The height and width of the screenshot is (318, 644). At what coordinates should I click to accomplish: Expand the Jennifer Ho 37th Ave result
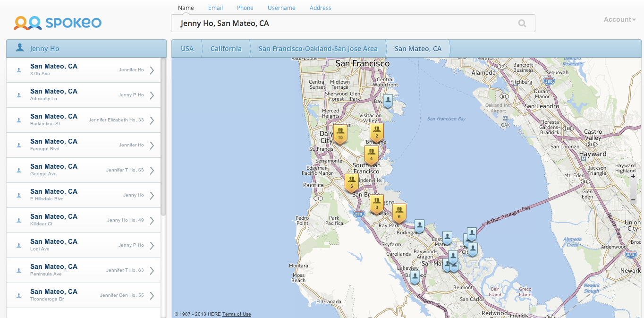(152, 70)
